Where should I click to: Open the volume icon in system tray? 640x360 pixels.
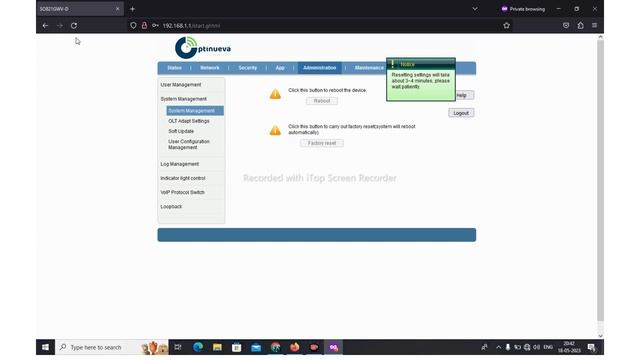(x=537, y=347)
